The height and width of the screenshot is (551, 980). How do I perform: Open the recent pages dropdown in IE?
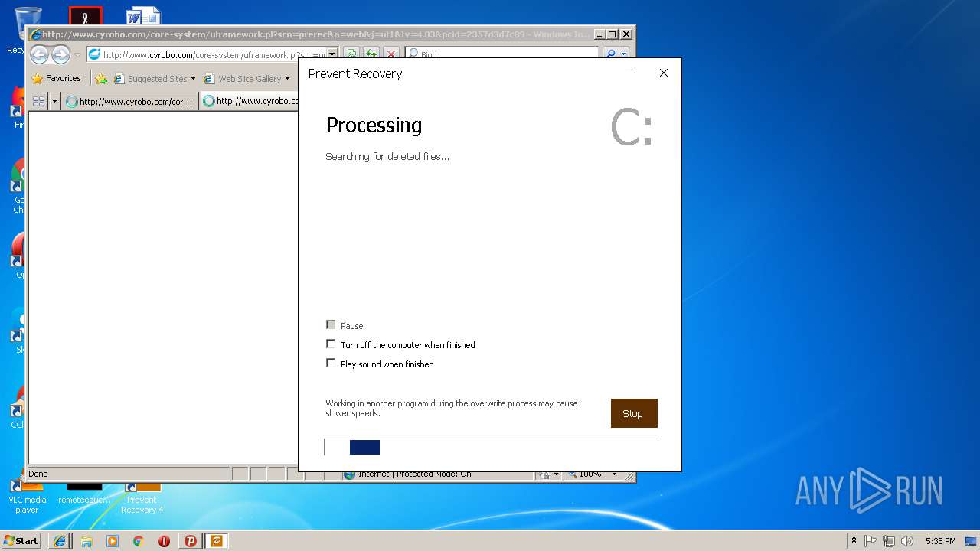[77, 55]
